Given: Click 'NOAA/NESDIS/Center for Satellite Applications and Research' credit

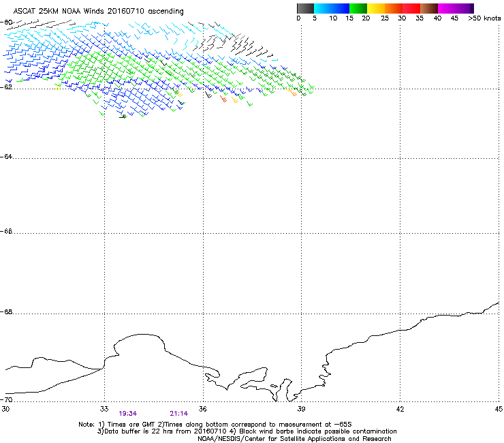Looking at the screenshot, I should coord(294,439).
